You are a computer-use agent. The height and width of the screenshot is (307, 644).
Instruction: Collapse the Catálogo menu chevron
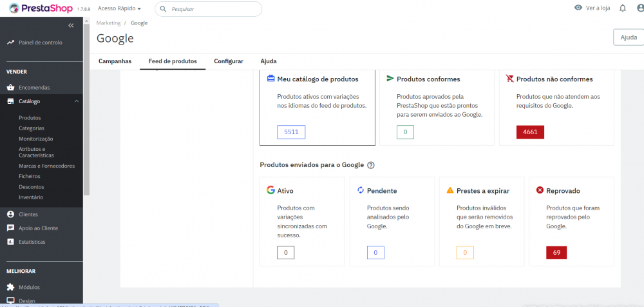click(x=77, y=101)
